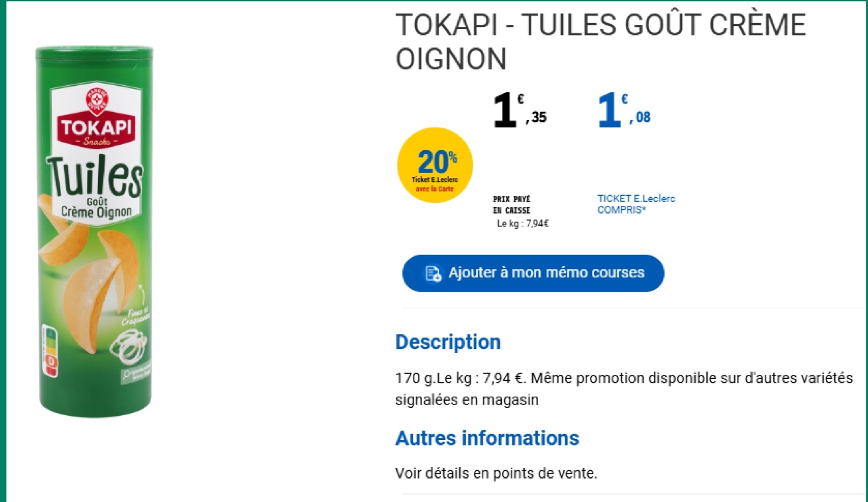Click the Tuiles word on the packaging
868x502 pixels.
(x=95, y=176)
